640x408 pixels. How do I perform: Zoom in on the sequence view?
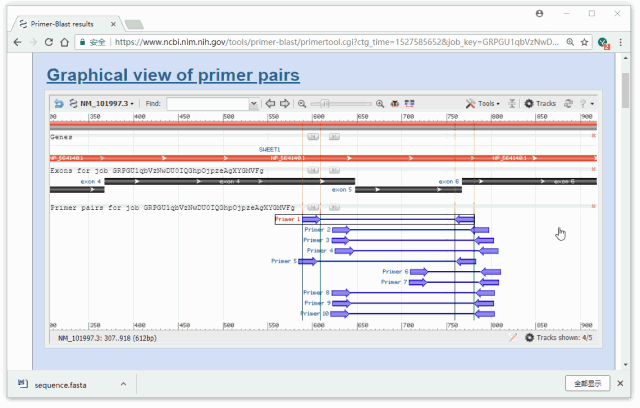tap(380, 104)
